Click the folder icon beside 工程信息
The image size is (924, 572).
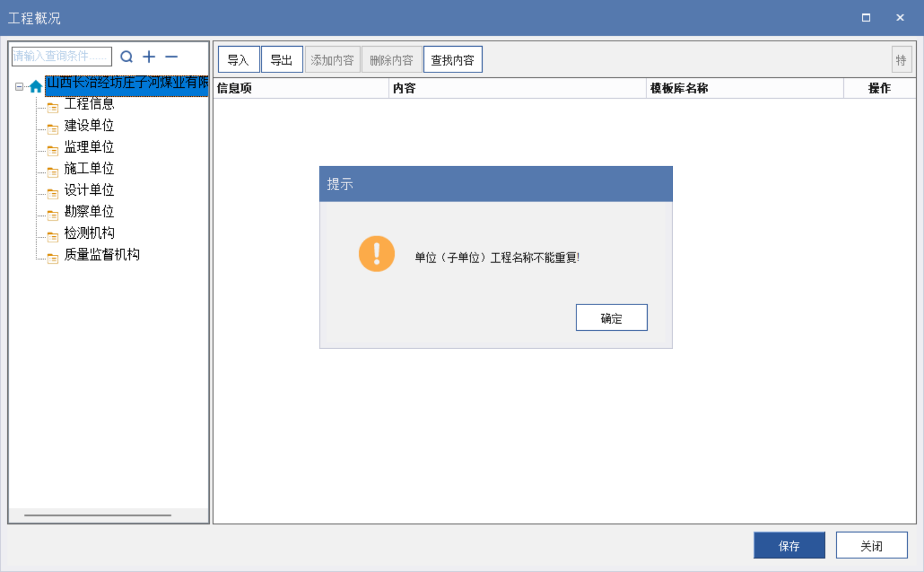pyautogui.click(x=53, y=108)
